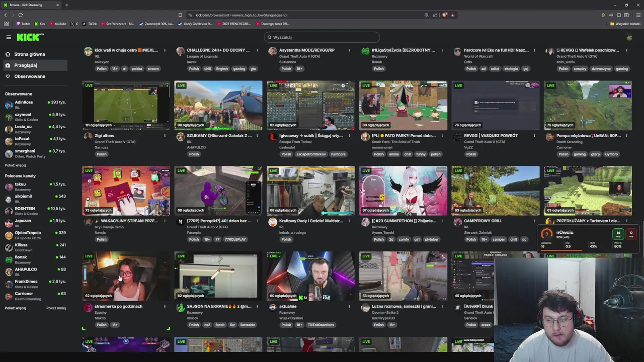Reload the browser page
644x362 pixels.
[x=21, y=15]
